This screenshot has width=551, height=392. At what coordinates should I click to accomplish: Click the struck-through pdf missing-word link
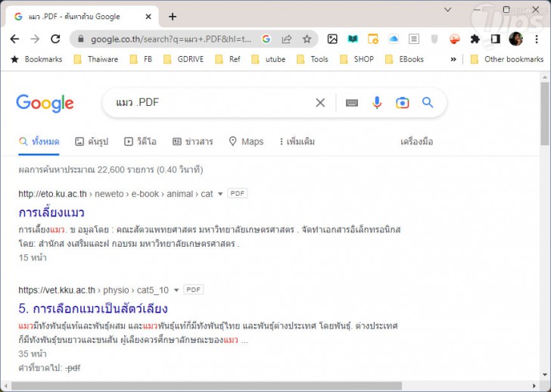[x=73, y=368]
